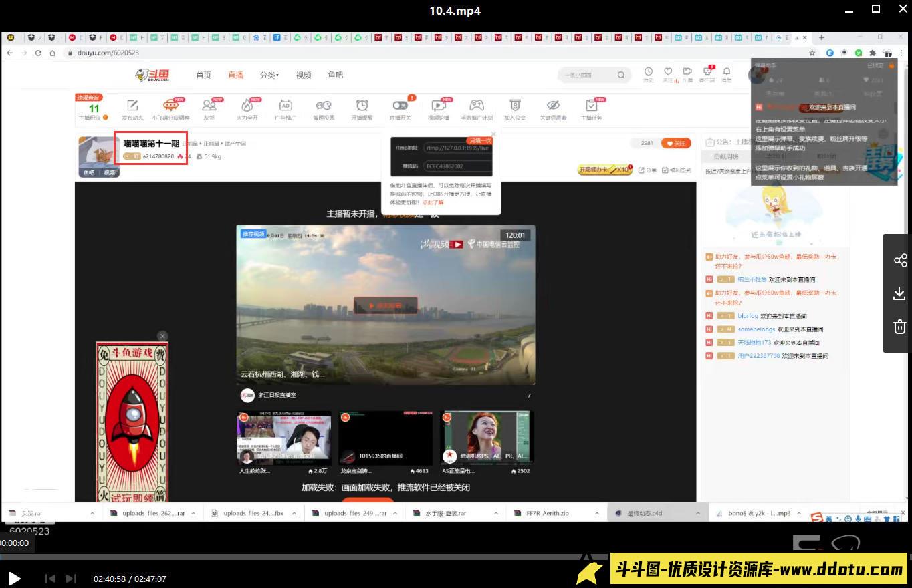Go to 首页 home tab
Image resolution: width=912 pixels, height=588 pixels.
[203, 75]
